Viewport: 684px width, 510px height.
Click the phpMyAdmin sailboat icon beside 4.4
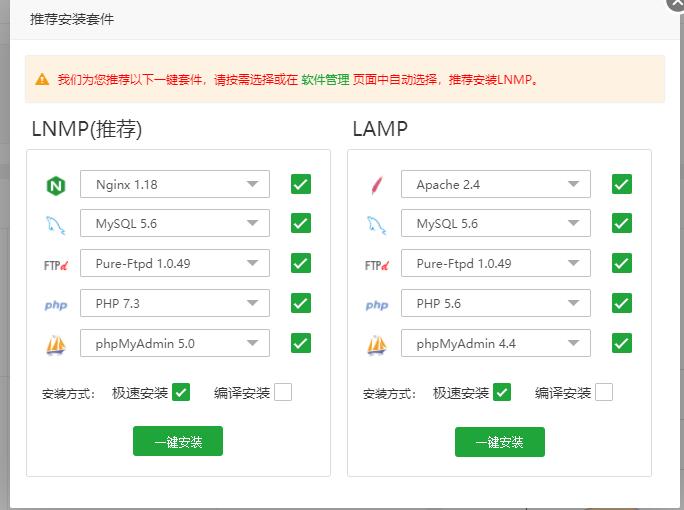coord(377,345)
